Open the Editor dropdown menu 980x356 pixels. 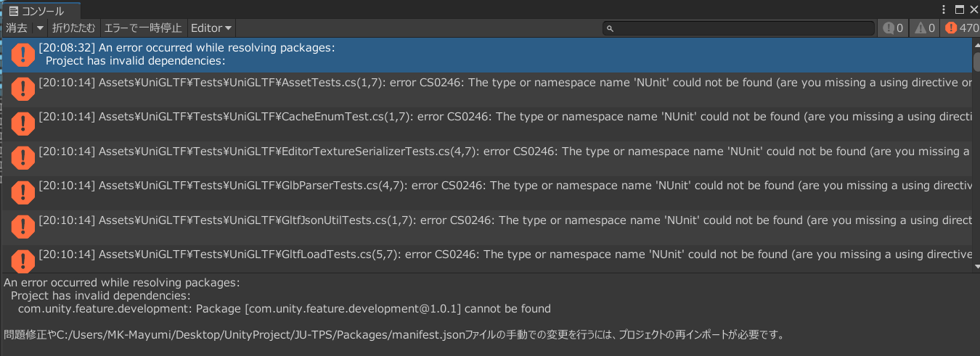coord(211,28)
